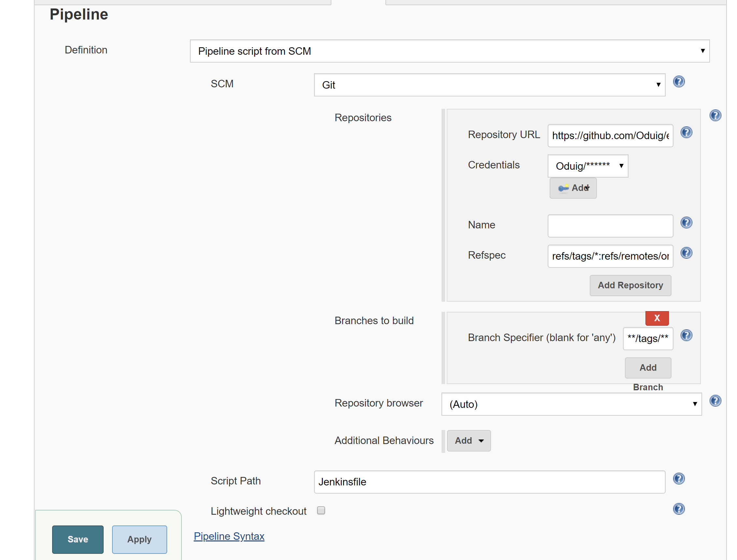Open the Additional Behaviours Add menu
737x560 pixels.
point(468,441)
